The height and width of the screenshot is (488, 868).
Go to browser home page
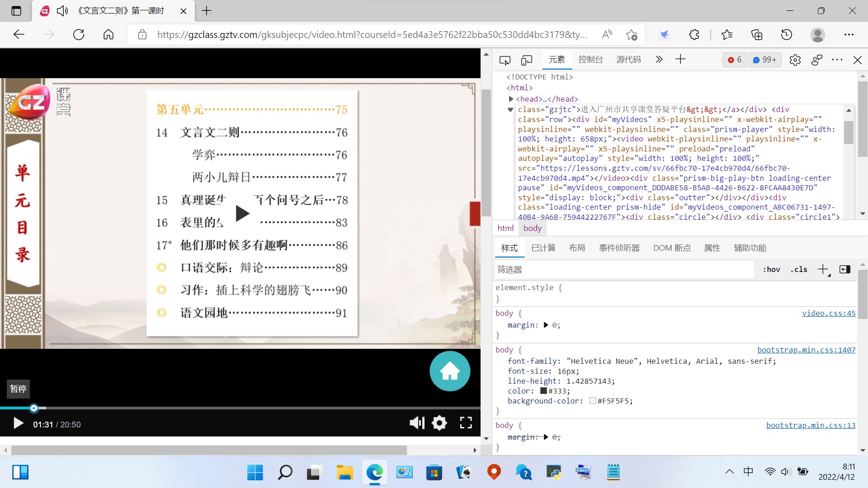[108, 34]
